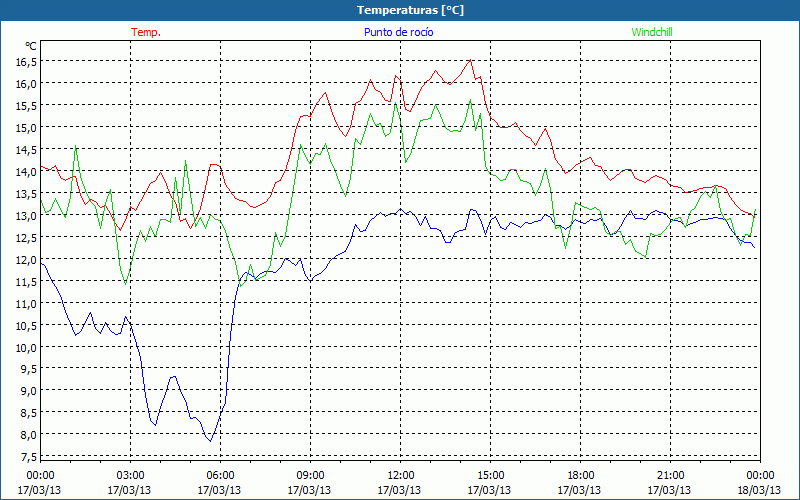Click the 15:00 time axis label
The height and width of the screenshot is (500, 800).
[x=490, y=476]
